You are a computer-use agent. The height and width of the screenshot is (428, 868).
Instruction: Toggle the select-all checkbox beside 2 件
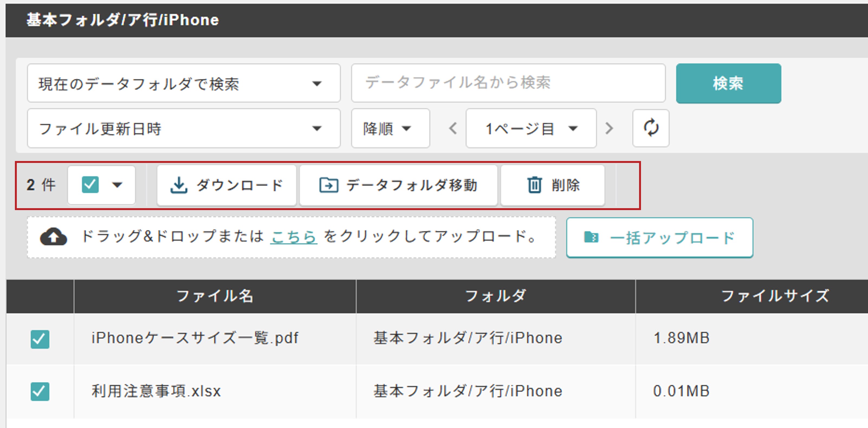(90, 185)
